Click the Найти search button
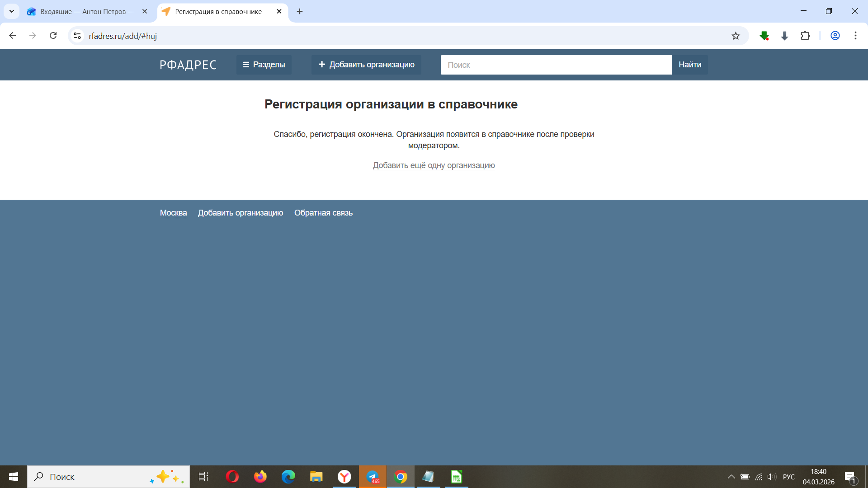 pyautogui.click(x=689, y=65)
